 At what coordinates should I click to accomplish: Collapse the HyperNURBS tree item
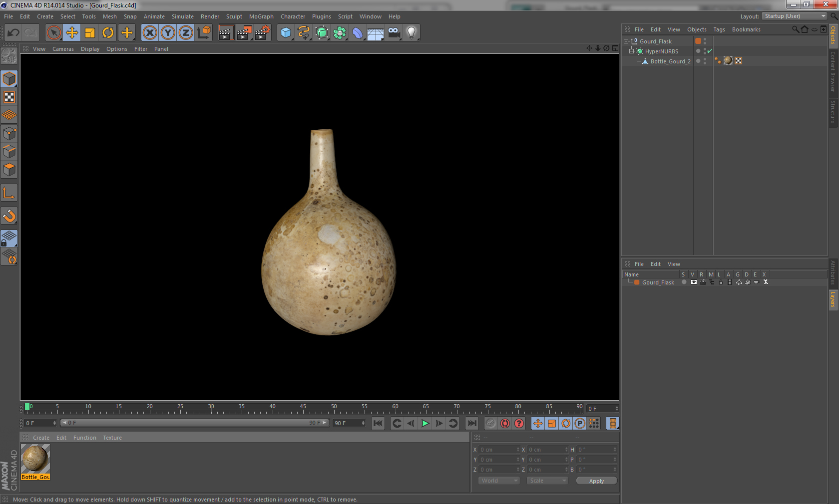click(631, 51)
